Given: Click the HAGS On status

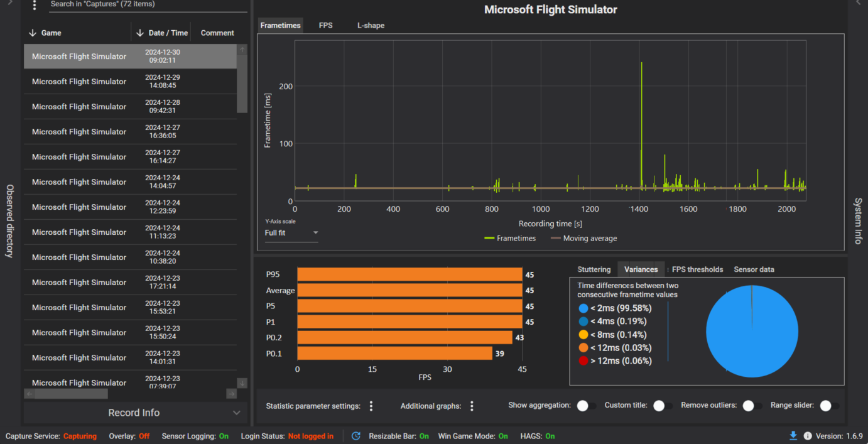Looking at the screenshot, I should click(550, 436).
